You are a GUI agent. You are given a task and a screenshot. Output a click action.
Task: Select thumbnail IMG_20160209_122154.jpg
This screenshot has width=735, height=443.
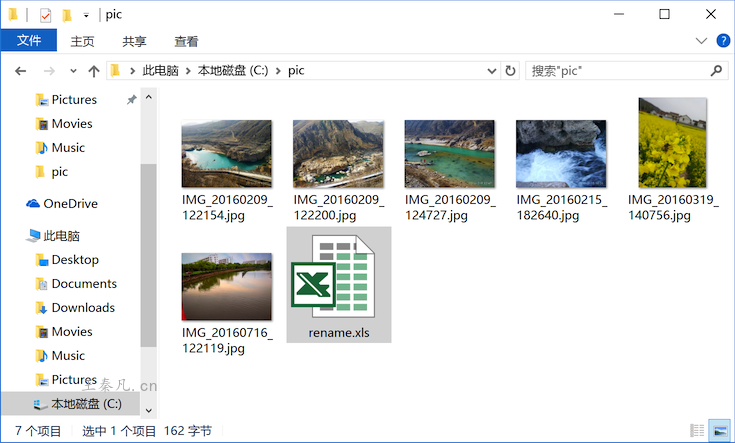pyautogui.click(x=227, y=154)
